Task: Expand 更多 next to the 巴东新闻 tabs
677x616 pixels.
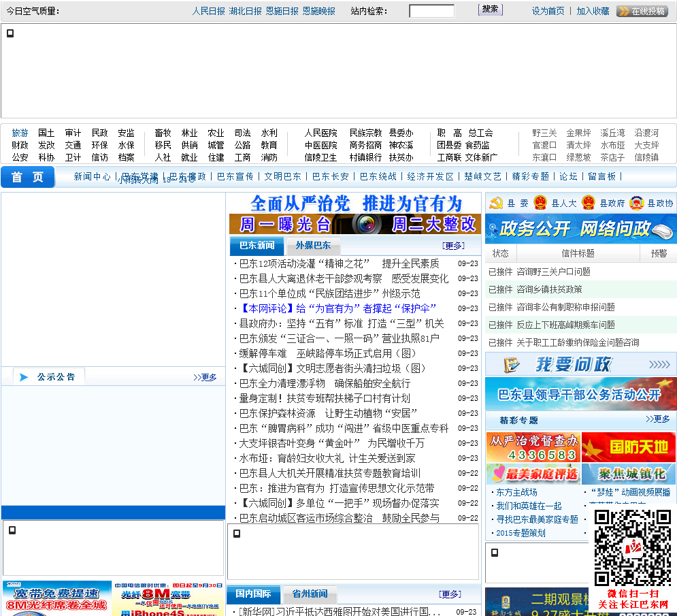Action: pyautogui.click(x=453, y=246)
